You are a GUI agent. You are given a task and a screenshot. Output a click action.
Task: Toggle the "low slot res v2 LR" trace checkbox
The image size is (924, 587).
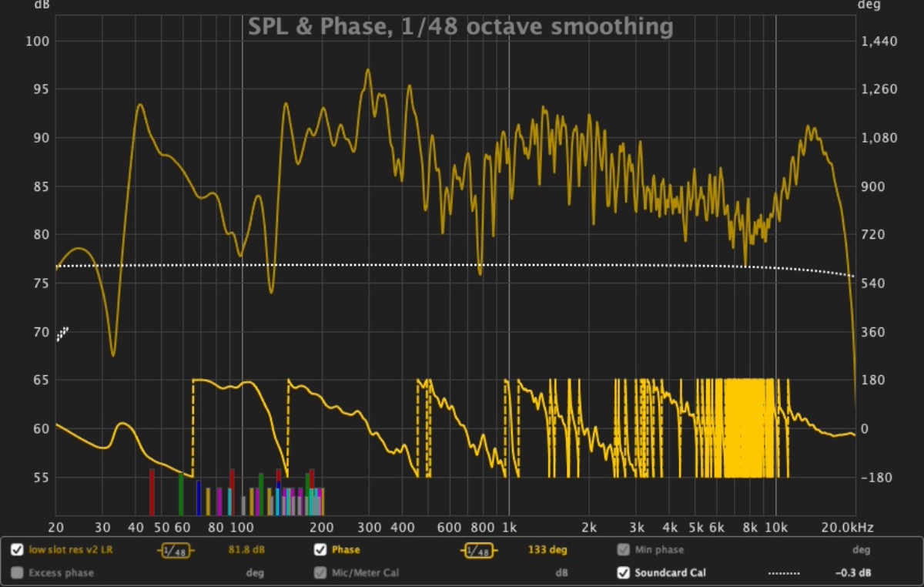17,550
